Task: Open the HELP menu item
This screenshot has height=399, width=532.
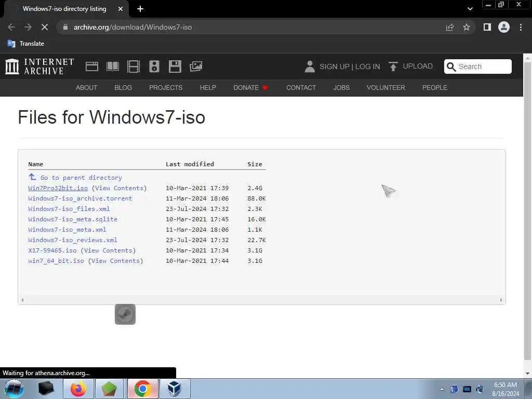Action: tap(208, 87)
